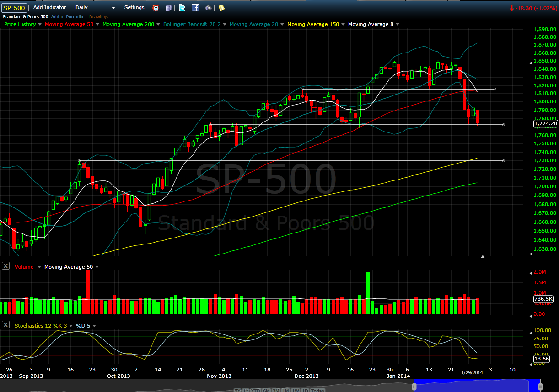The height and width of the screenshot is (392, 559).
Task: Expand the Stochastics 12 %K 3 dropdown
Action: point(71,326)
